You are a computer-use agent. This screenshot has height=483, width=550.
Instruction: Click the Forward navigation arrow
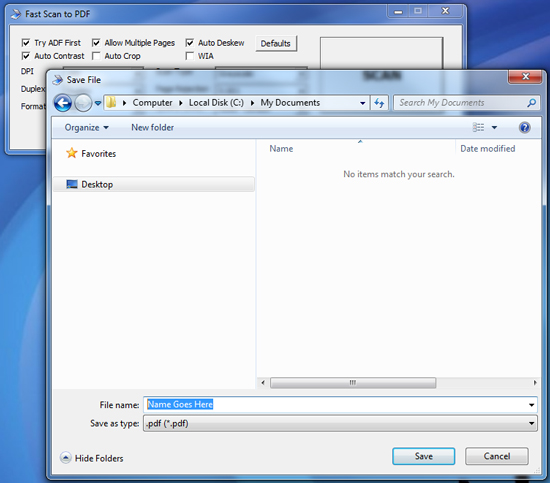coord(83,103)
